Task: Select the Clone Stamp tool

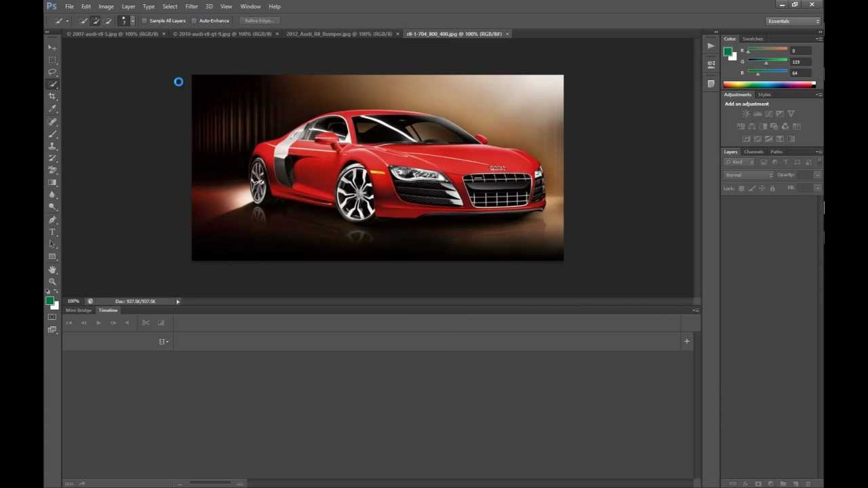Action: click(52, 146)
